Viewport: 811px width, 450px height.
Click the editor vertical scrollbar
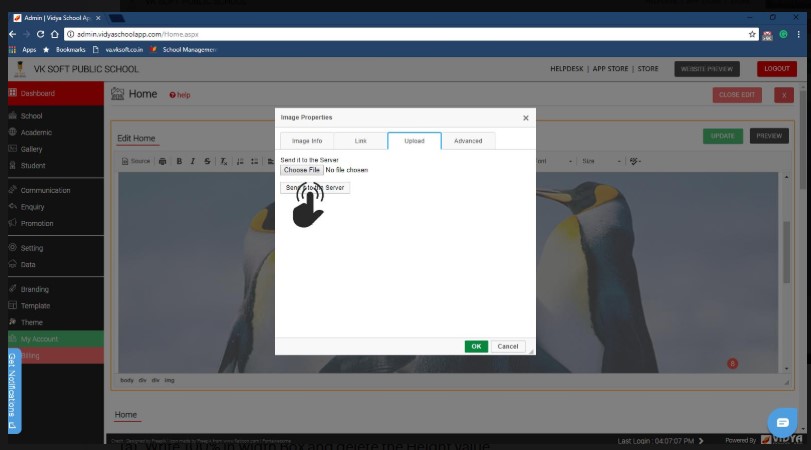(x=786, y=252)
